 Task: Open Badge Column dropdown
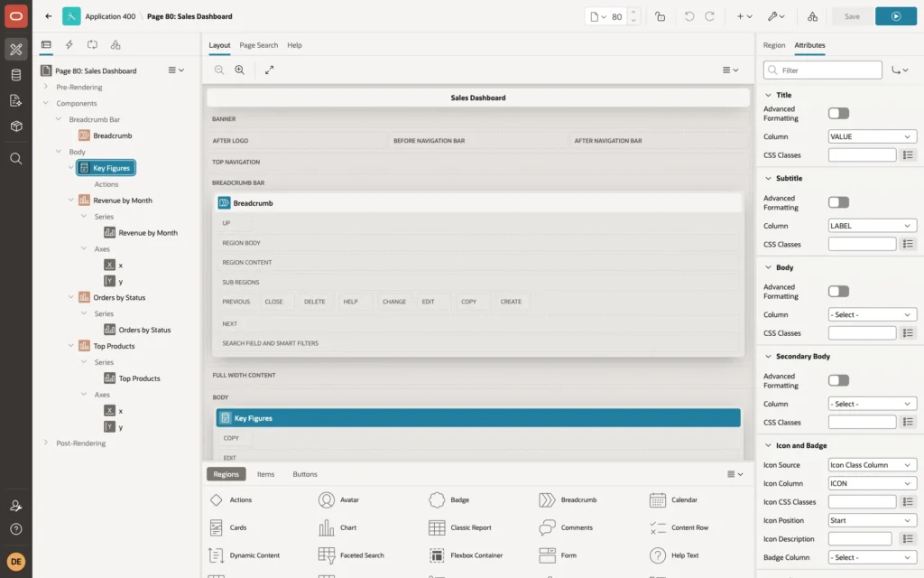tap(873, 558)
